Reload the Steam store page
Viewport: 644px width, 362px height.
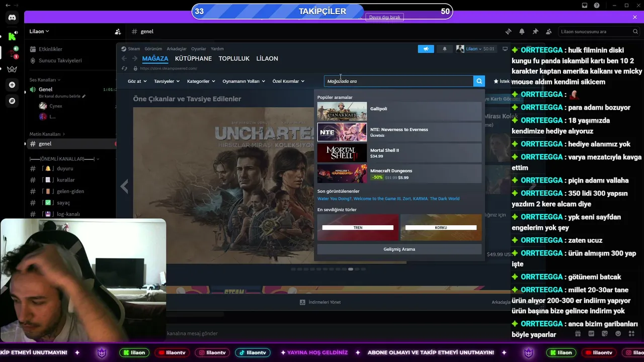coord(124,68)
